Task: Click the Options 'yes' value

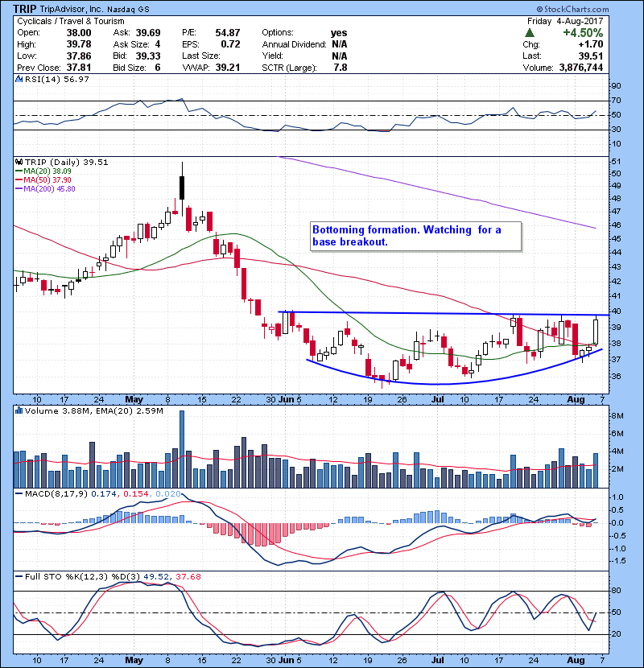Action: (x=339, y=33)
